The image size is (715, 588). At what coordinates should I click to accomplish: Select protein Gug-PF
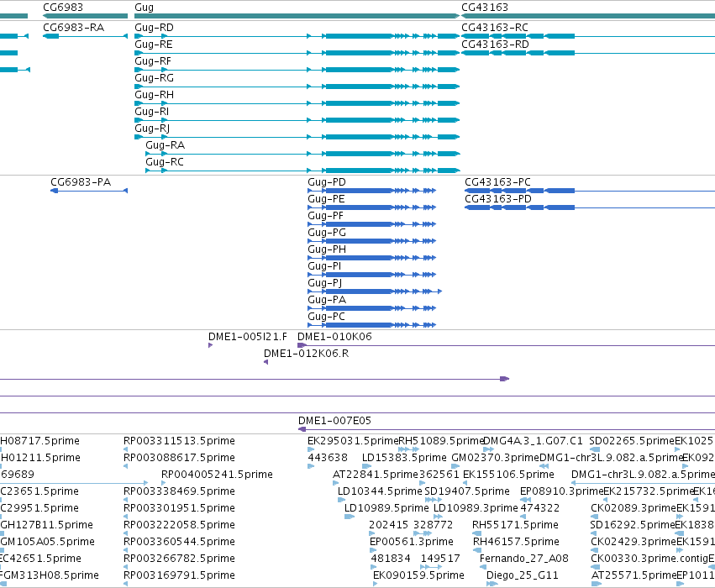(x=326, y=216)
